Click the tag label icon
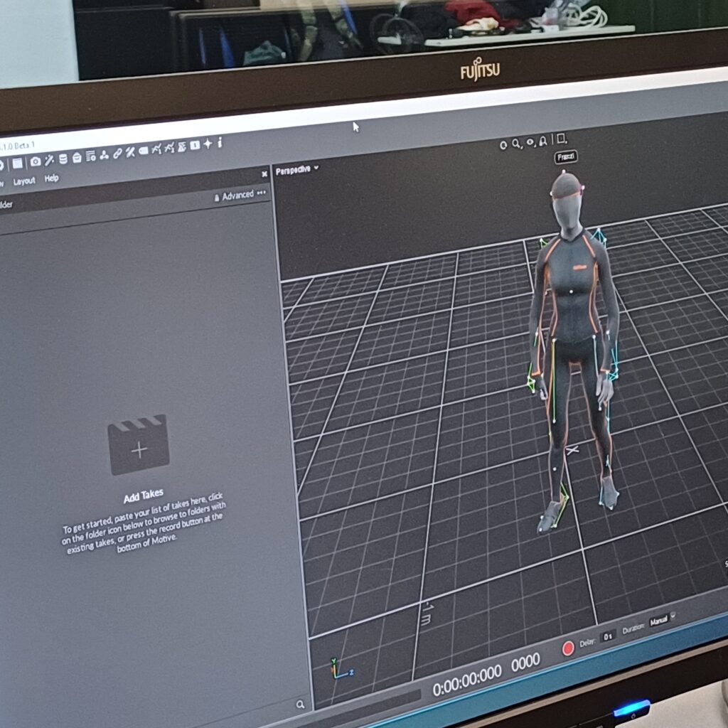 144,151
